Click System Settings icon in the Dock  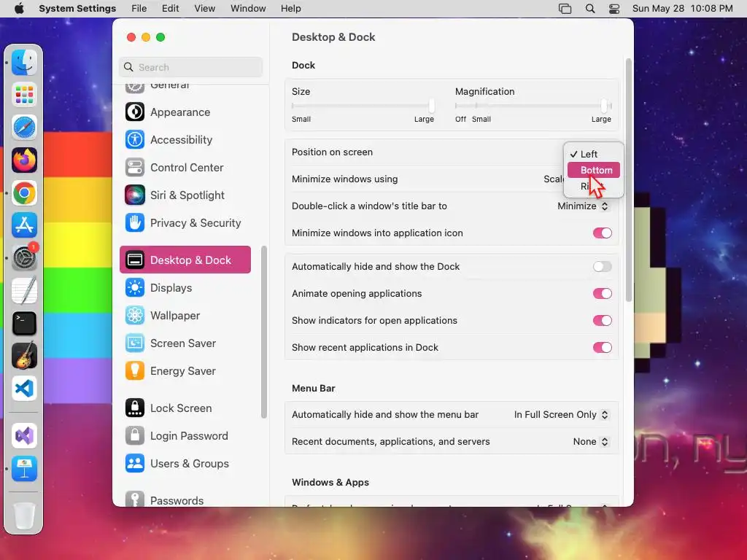pos(24,258)
